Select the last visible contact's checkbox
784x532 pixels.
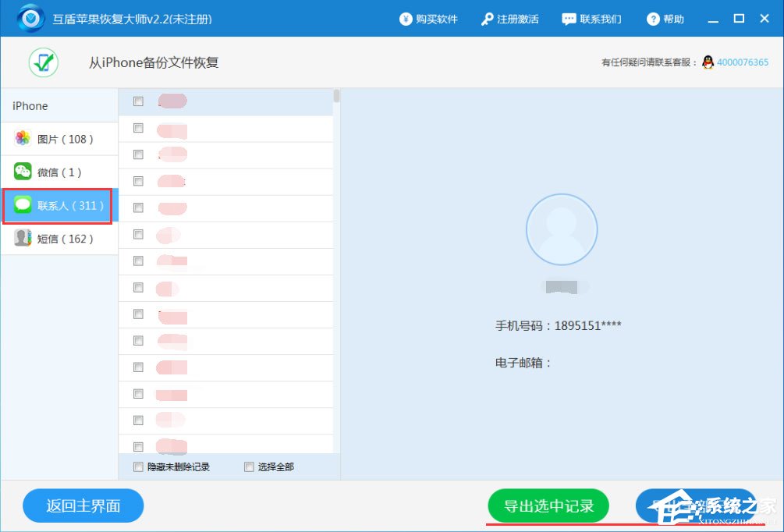(137, 447)
